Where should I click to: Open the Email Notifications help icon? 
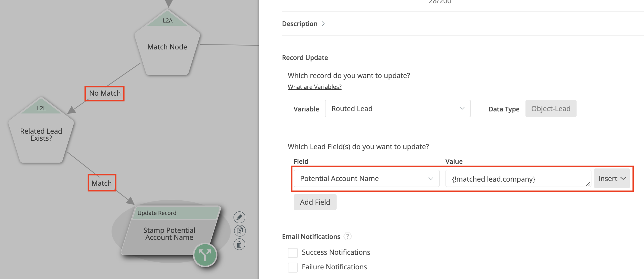point(347,236)
